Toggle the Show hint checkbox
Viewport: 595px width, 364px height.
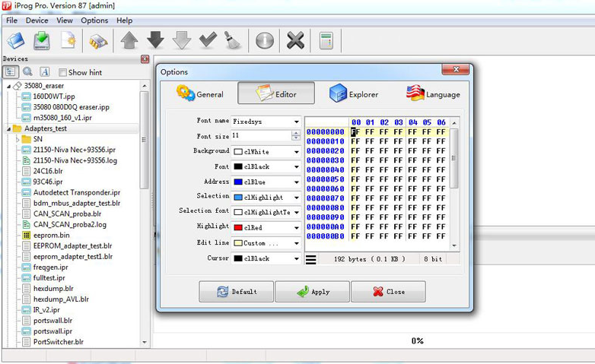pyautogui.click(x=62, y=72)
